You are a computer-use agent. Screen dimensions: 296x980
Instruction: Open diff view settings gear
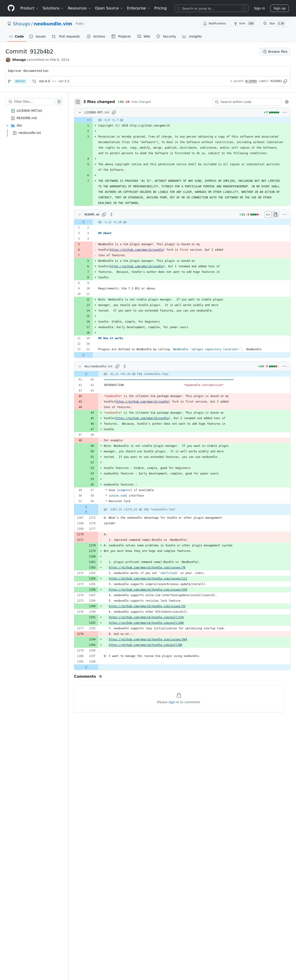[x=287, y=102]
